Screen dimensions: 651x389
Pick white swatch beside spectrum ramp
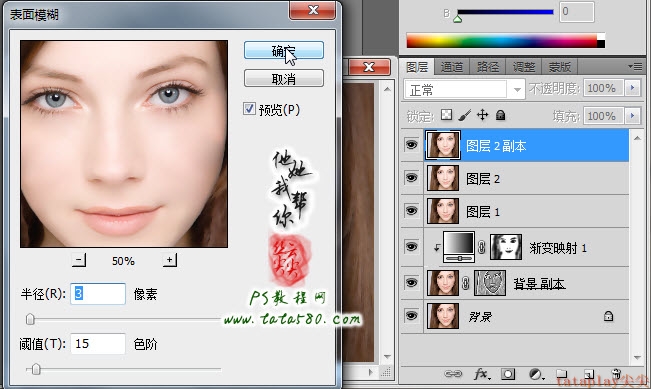(601, 37)
